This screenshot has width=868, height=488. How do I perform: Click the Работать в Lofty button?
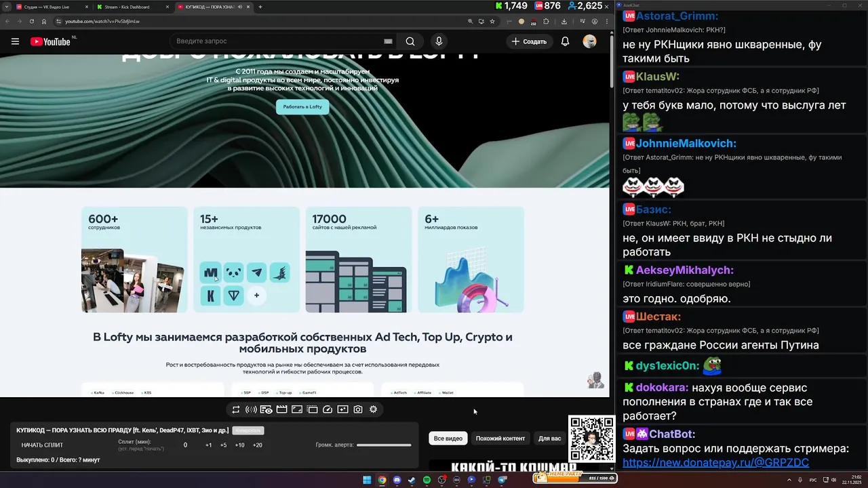302,106
